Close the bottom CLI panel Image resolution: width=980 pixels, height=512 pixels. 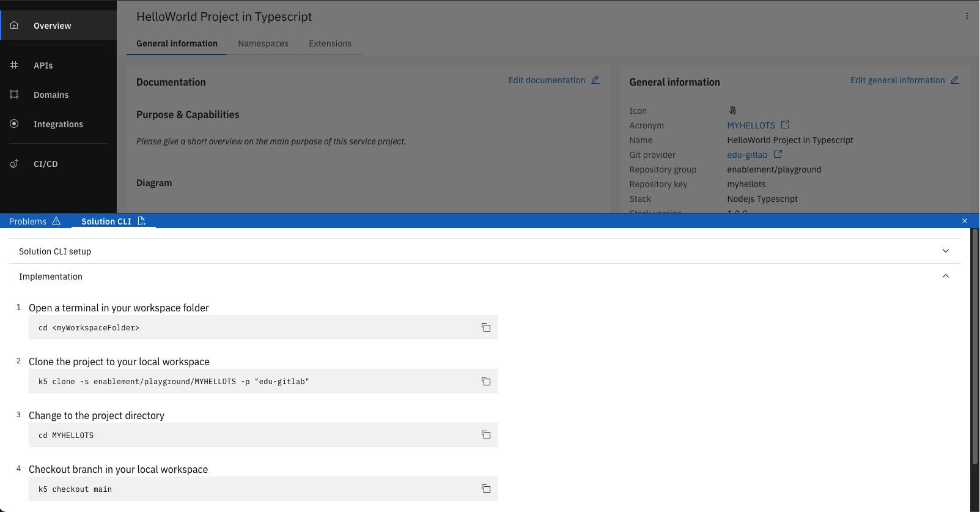pos(965,221)
